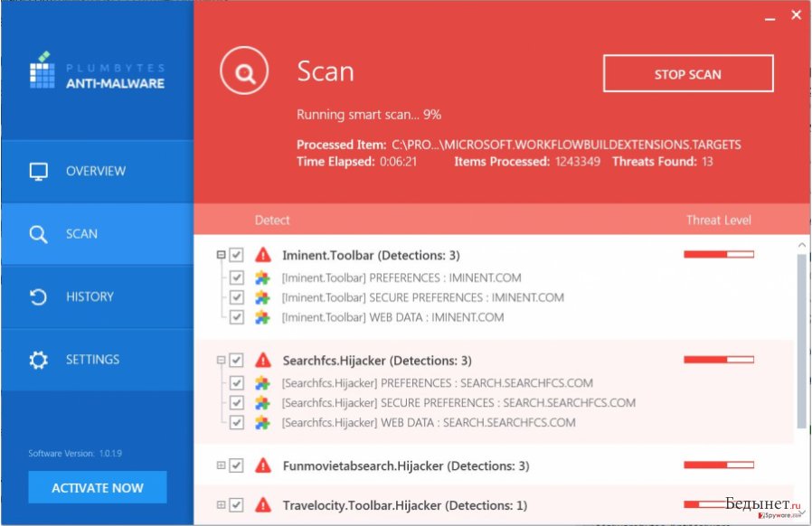Click the Scan magnifier sidebar icon
The width and height of the screenshot is (812, 526).
coord(38,234)
